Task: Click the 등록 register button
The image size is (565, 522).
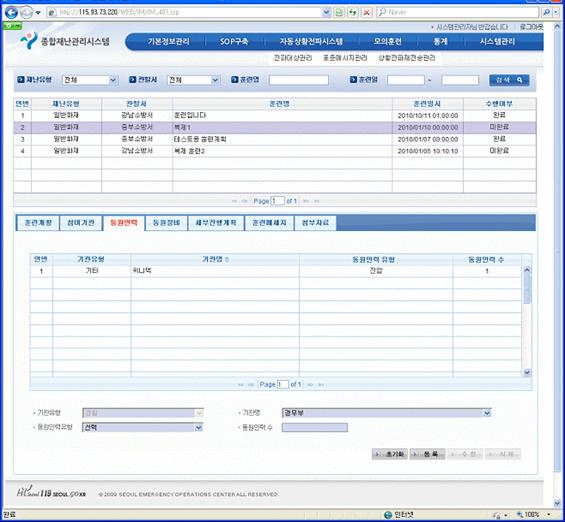Action: coord(428,454)
